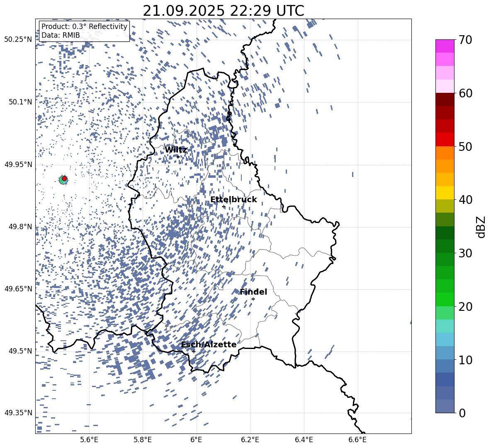Click the colorbar tick label 20
The width and height of the screenshot is (491, 448).
pyautogui.click(x=465, y=307)
